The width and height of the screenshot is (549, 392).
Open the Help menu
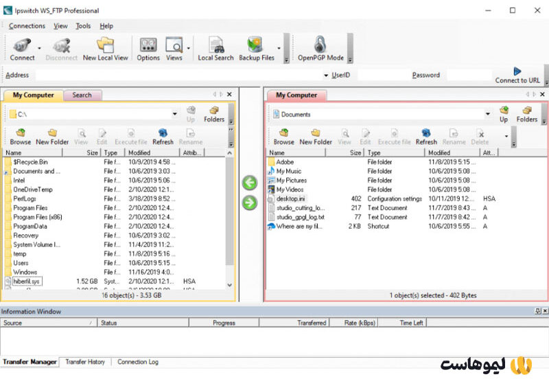pos(106,26)
